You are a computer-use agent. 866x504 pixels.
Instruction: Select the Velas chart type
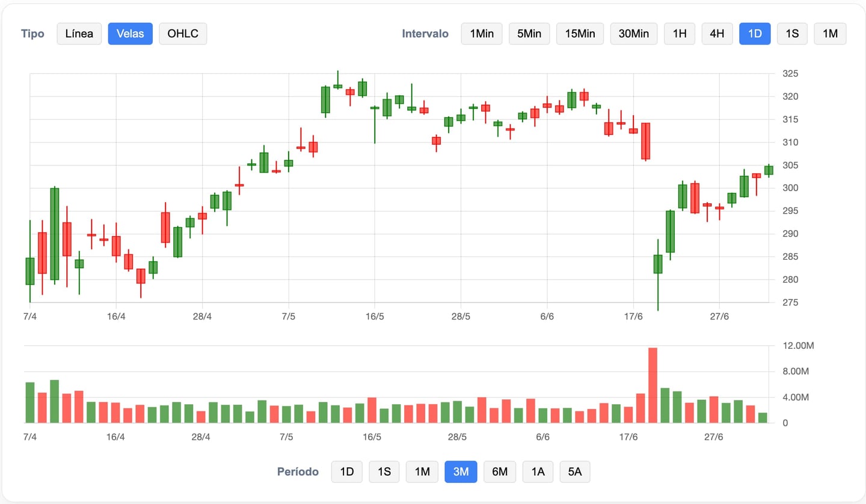[130, 34]
